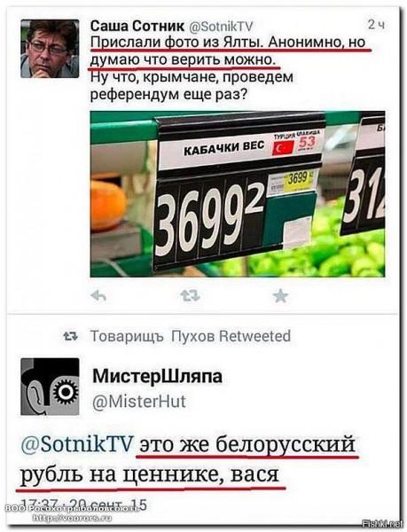The height and width of the screenshot is (532, 407).
Task: Click the @SotnikTV handle in the tweet header
Action: pyautogui.click(x=221, y=27)
